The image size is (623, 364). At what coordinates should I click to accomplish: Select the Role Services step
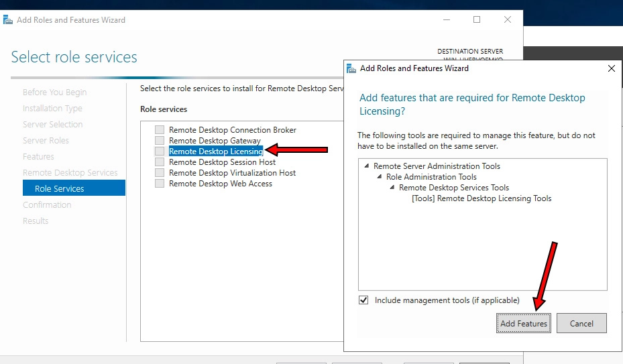click(74, 188)
